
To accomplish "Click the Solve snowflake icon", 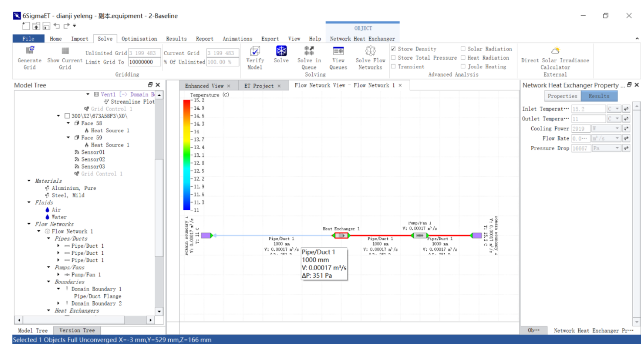I will pyautogui.click(x=281, y=51).
